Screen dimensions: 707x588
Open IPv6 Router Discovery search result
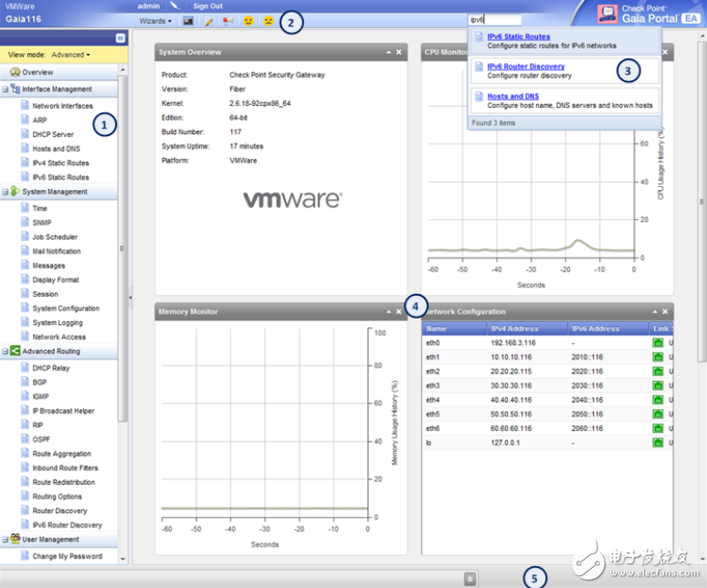[525, 67]
